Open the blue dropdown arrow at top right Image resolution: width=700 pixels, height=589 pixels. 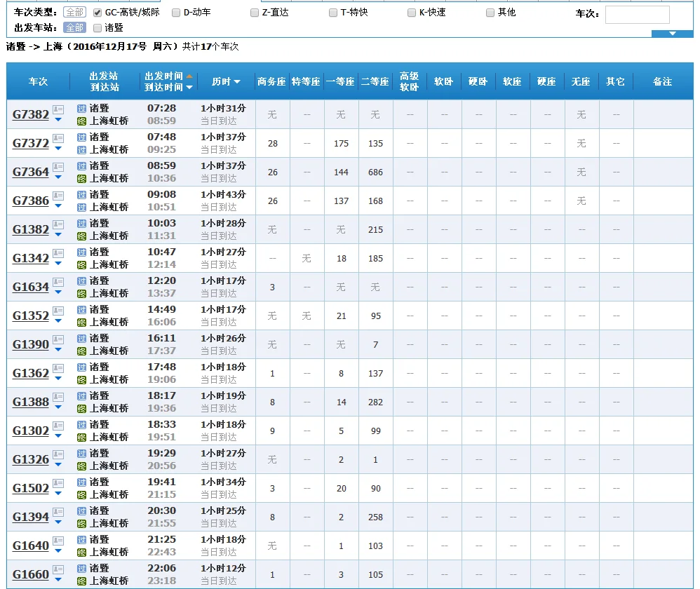coord(672,33)
